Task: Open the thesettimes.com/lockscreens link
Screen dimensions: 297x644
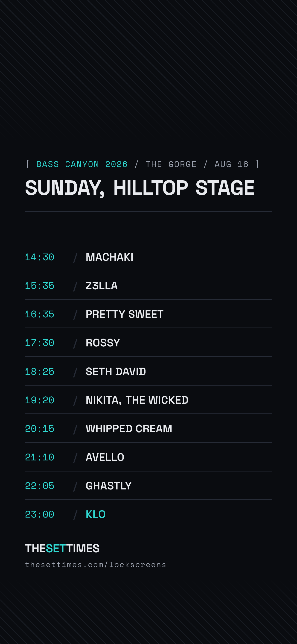Action: click(x=96, y=565)
